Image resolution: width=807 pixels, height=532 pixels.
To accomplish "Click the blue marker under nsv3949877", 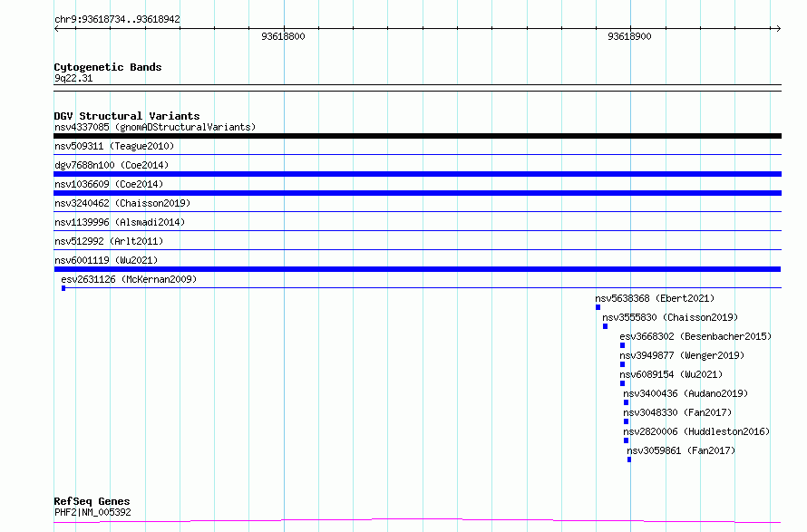I will pos(622,364).
